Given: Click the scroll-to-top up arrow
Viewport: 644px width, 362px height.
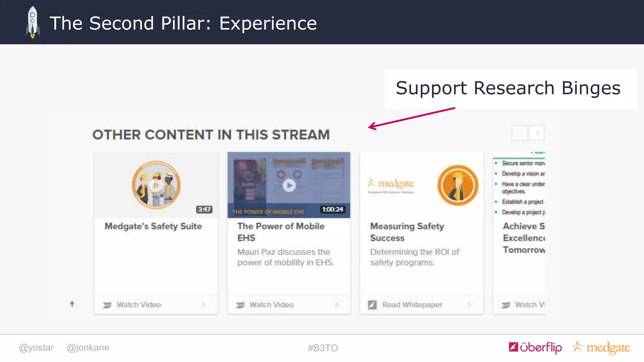Looking at the screenshot, I should pos(72,304).
